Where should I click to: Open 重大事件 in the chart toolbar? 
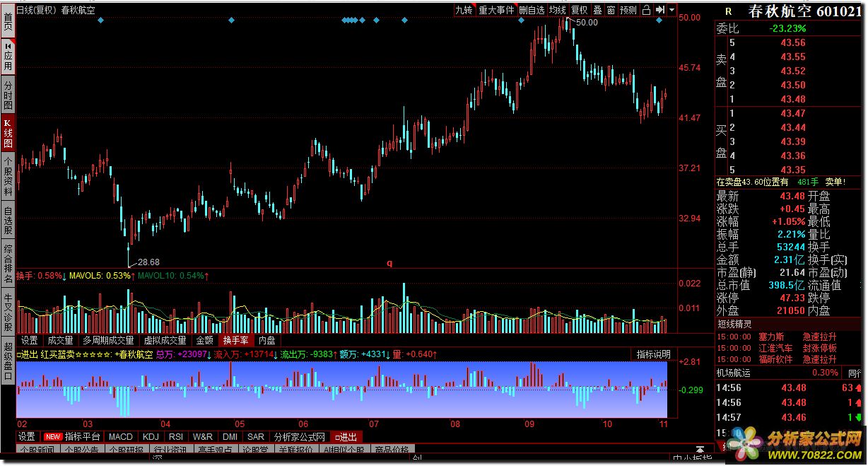pos(496,10)
